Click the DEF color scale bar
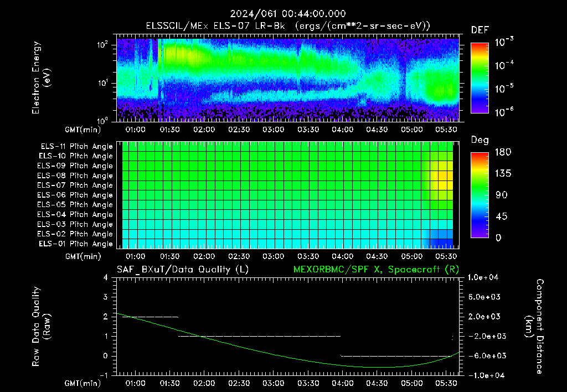This screenshot has width=567, height=392. (x=480, y=78)
